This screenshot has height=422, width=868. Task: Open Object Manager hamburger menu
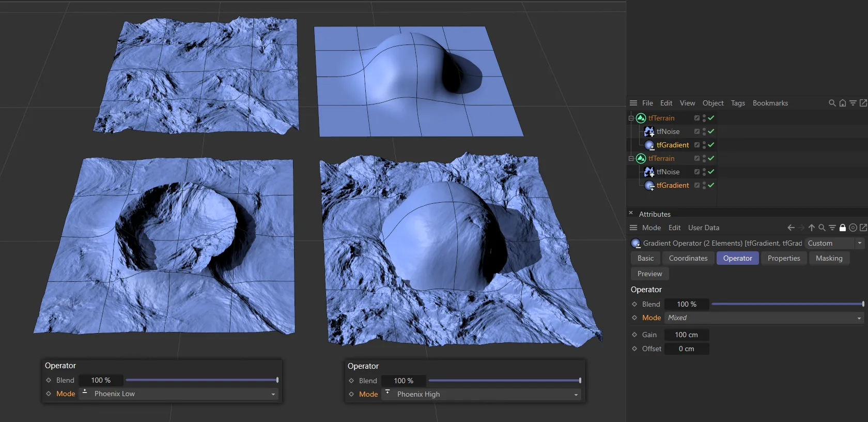tap(633, 103)
